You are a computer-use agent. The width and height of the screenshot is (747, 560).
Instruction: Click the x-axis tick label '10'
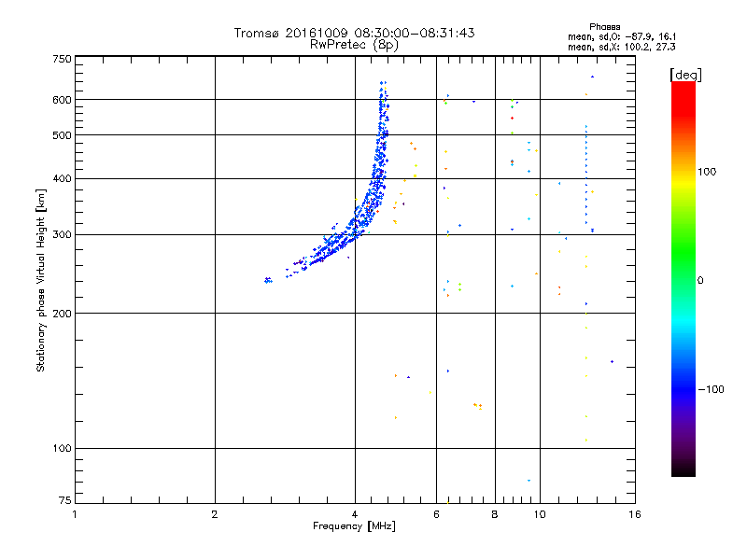(x=540, y=514)
